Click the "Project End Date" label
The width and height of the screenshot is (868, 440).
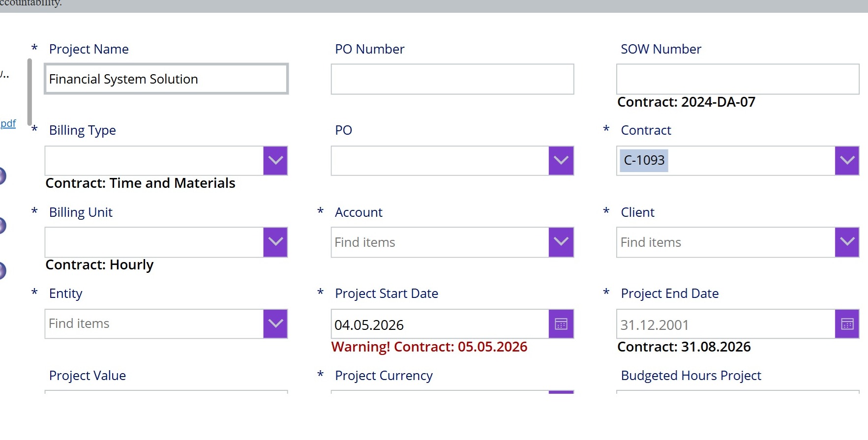tap(670, 293)
